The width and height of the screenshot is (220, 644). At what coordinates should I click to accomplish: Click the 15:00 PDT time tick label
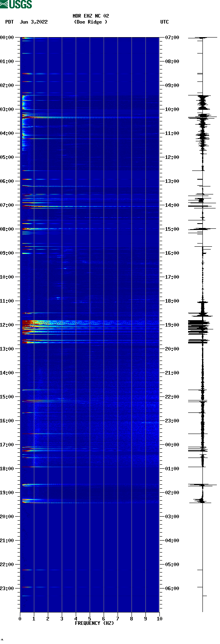(7, 397)
